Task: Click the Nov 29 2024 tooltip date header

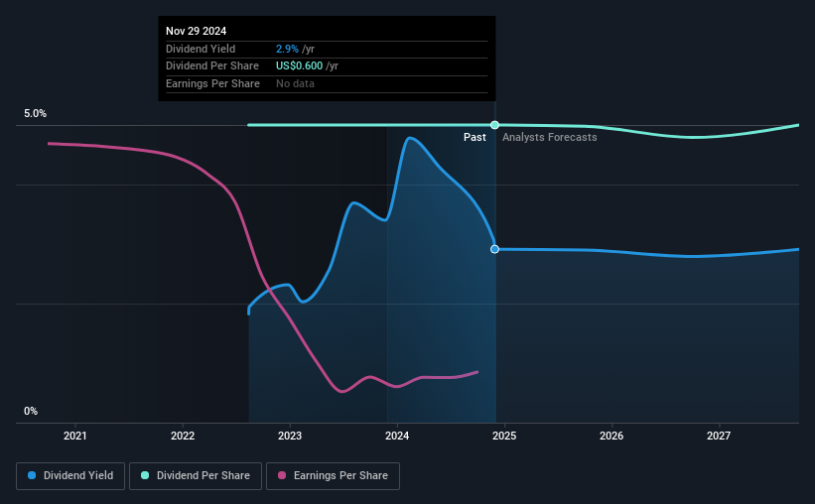Action: pyautogui.click(x=196, y=31)
